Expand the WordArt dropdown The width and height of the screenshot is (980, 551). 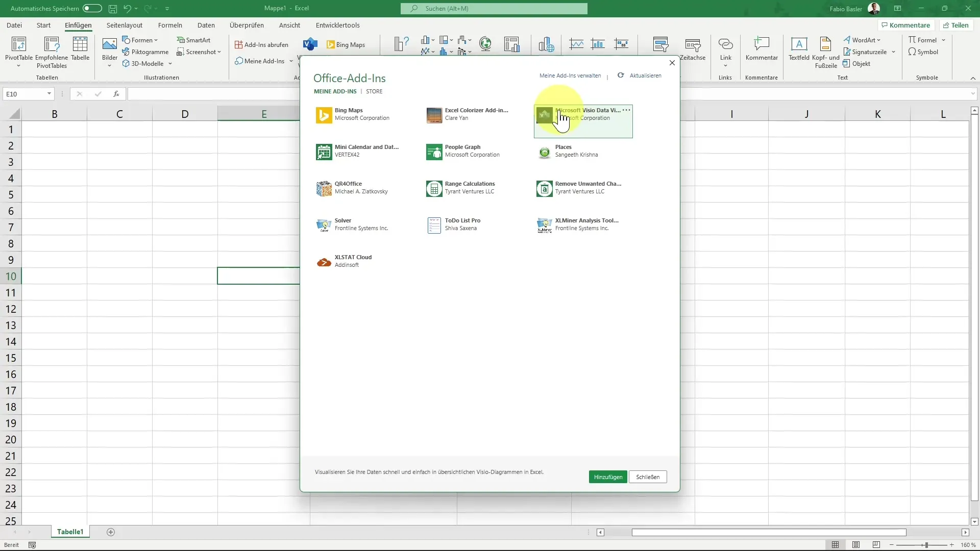(879, 40)
